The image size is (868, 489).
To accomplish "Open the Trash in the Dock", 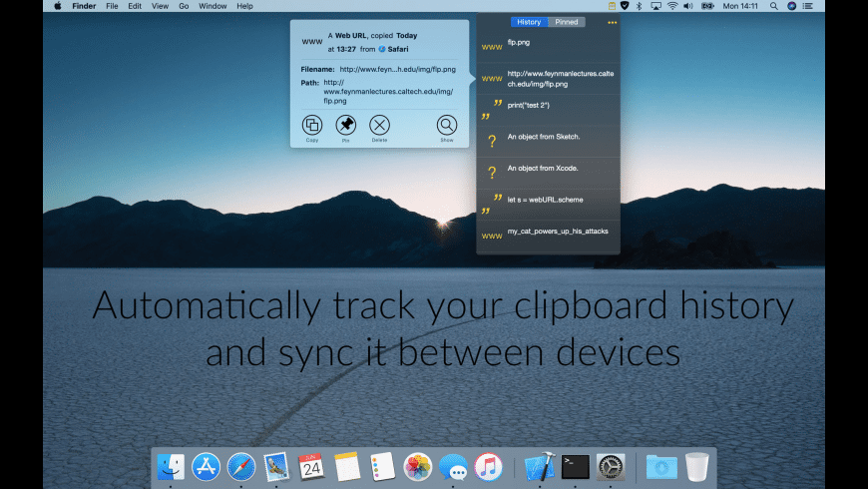I will click(x=697, y=467).
